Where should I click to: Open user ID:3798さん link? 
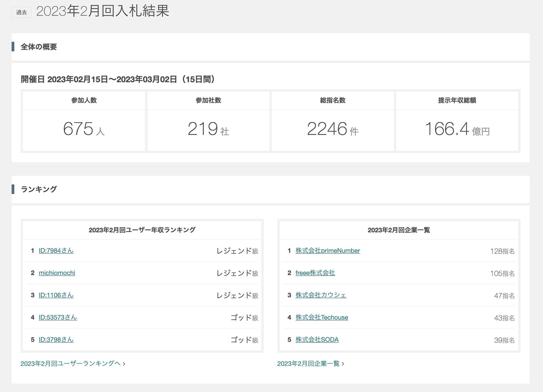pos(56,340)
